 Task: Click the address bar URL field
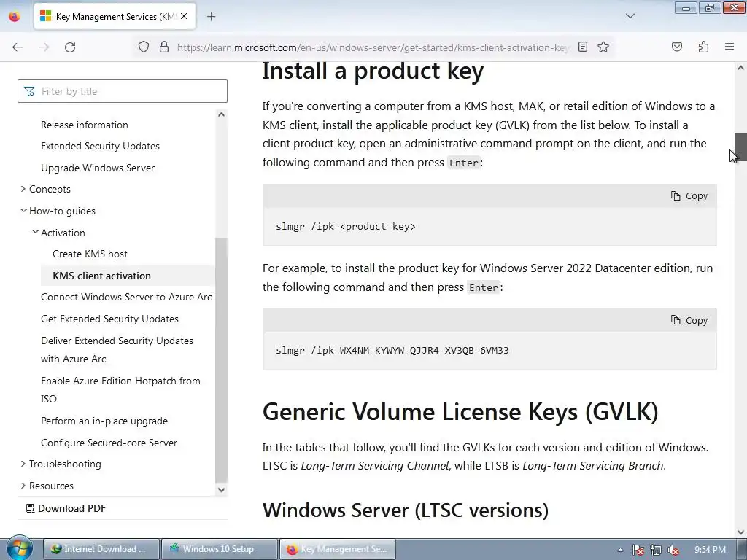pyautogui.click(x=373, y=47)
